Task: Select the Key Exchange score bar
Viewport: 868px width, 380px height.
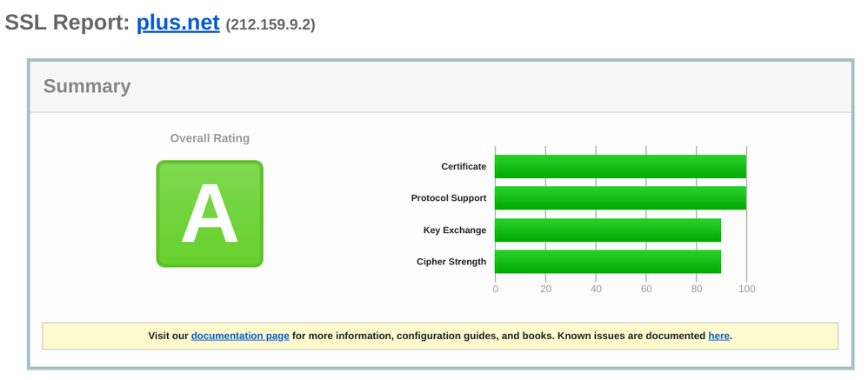Action: 608,230
